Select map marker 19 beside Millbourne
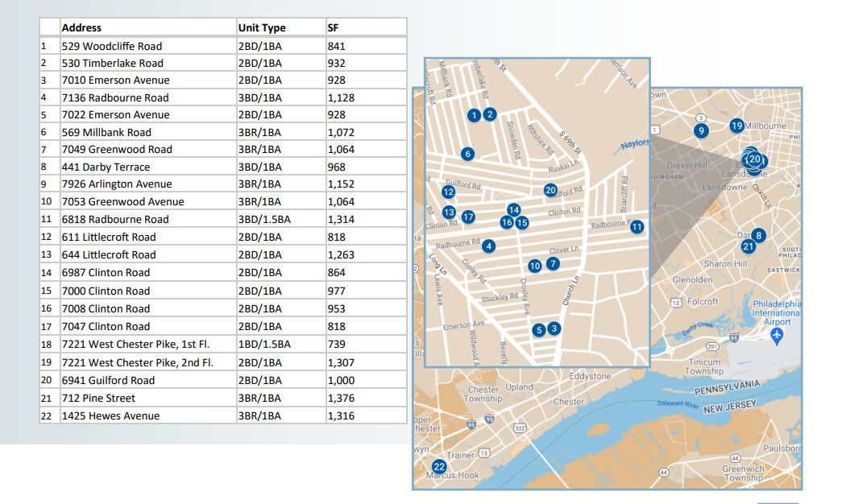 coord(736,126)
